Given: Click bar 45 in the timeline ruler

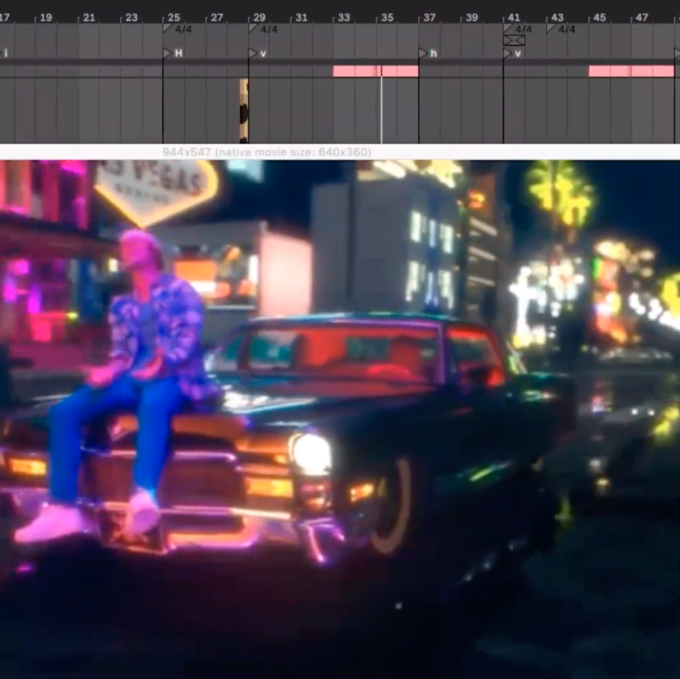Looking at the screenshot, I should click(x=599, y=17).
